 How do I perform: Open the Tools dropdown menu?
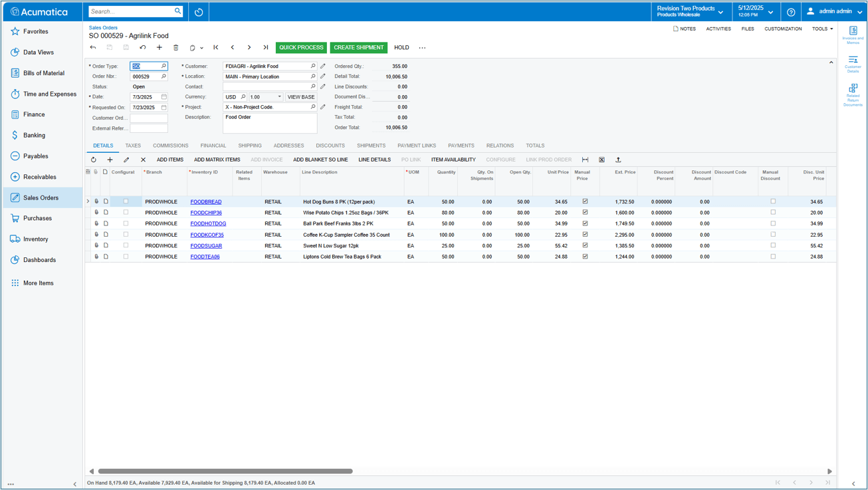click(x=822, y=29)
